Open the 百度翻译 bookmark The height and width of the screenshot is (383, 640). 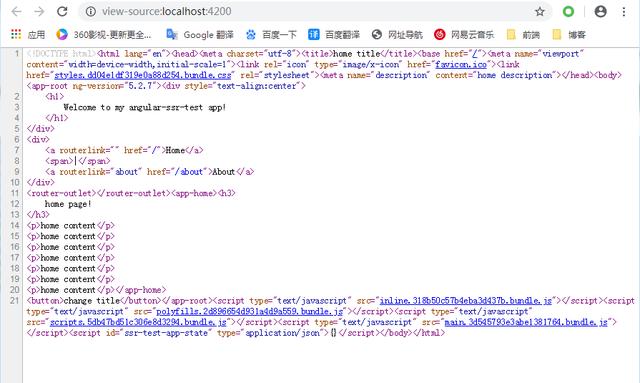click(x=334, y=35)
